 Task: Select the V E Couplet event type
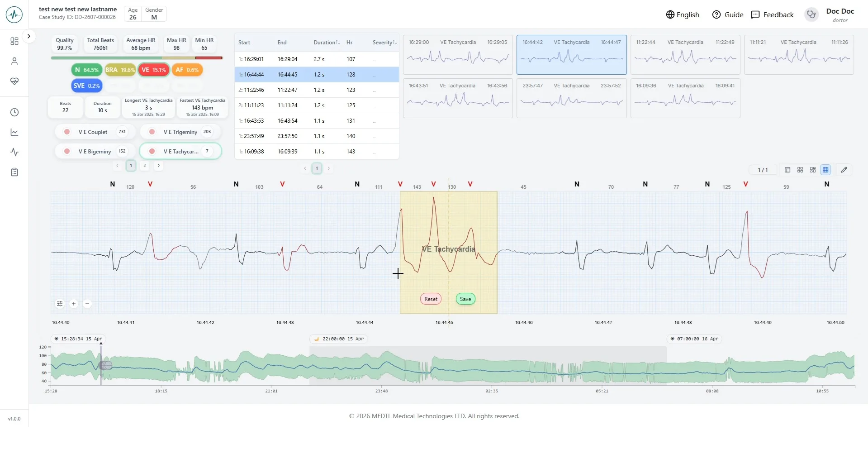(x=95, y=132)
